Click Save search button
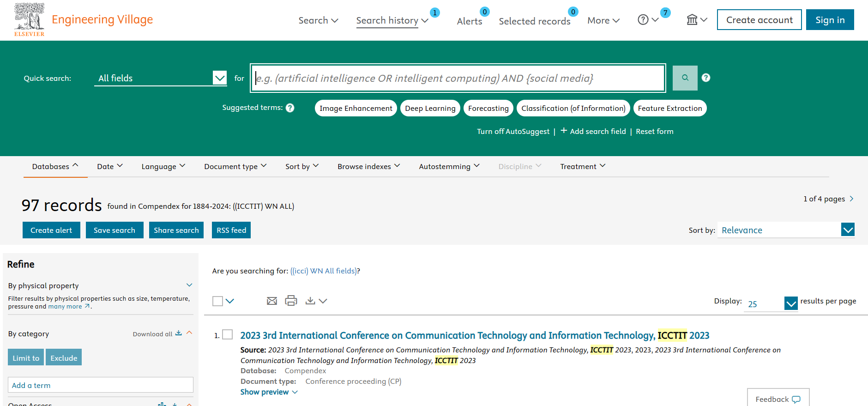Viewport: 868px width, 406px height. [115, 230]
